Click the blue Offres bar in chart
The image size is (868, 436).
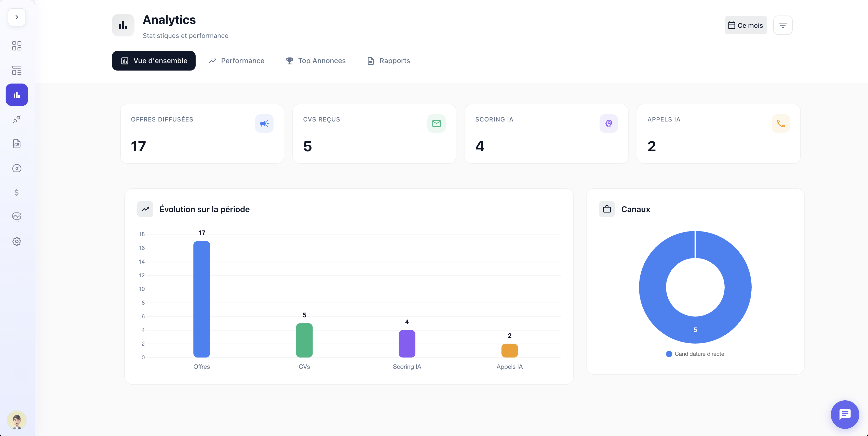click(x=201, y=299)
